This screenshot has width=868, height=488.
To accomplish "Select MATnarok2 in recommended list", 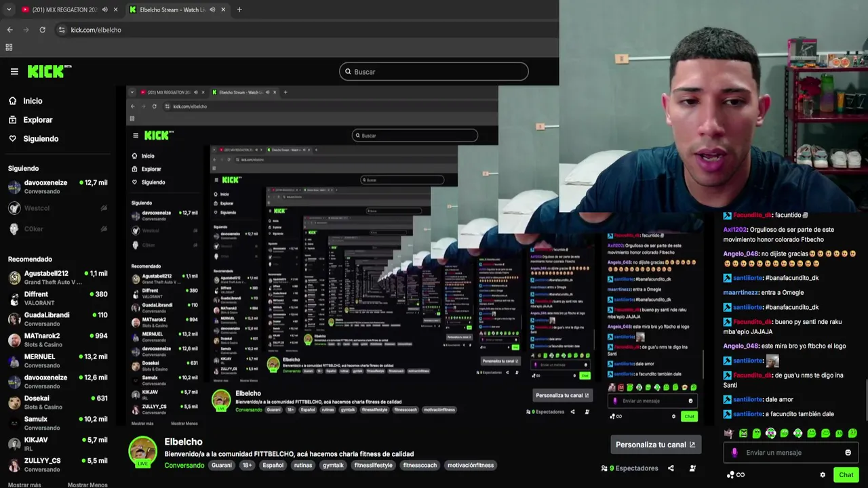I will tap(58, 340).
